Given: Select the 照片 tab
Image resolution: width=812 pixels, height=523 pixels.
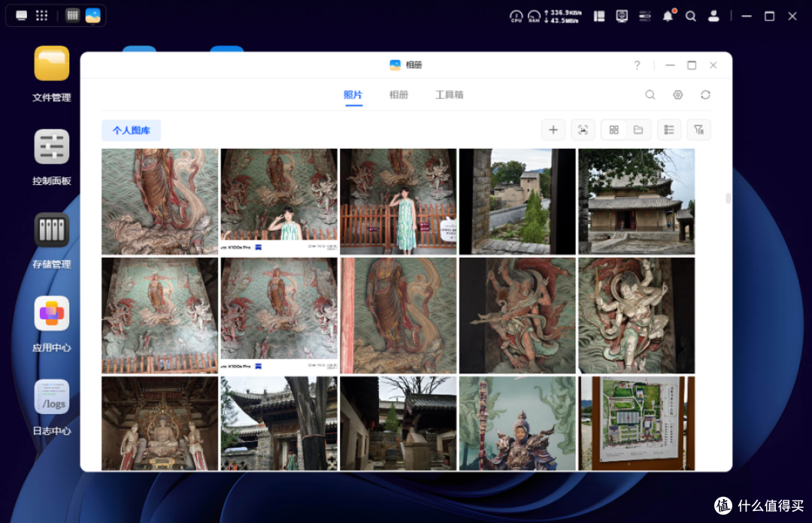Looking at the screenshot, I should [x=353, y=95].
